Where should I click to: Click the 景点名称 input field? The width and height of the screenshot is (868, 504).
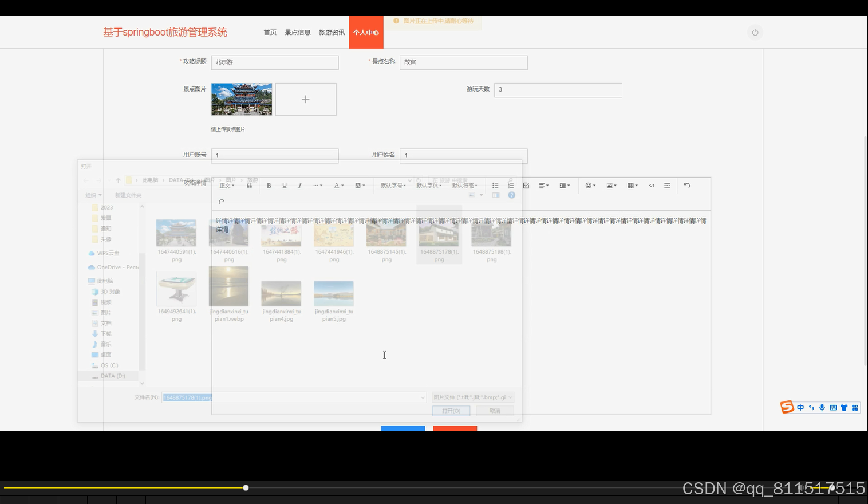point(464,62)
